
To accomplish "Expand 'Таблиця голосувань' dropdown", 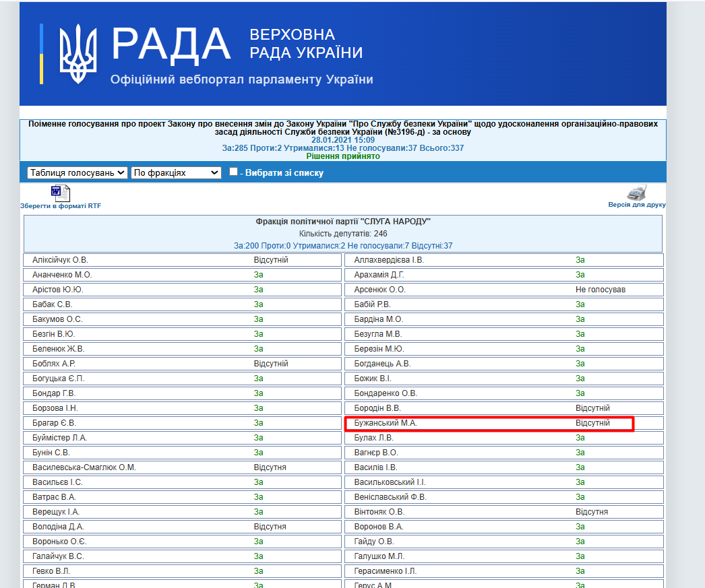I will (x=77, y=172).
